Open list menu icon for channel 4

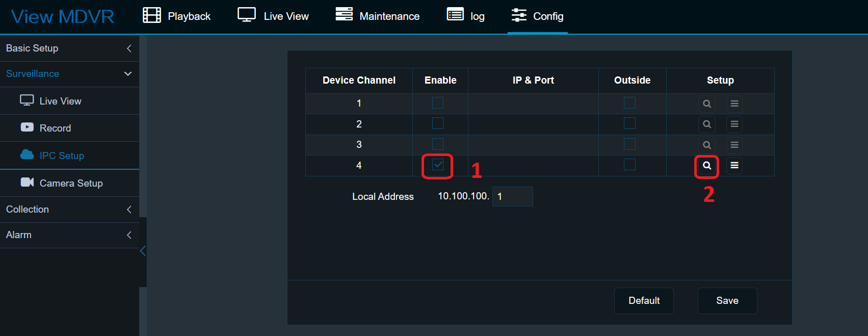coord(734,166)
